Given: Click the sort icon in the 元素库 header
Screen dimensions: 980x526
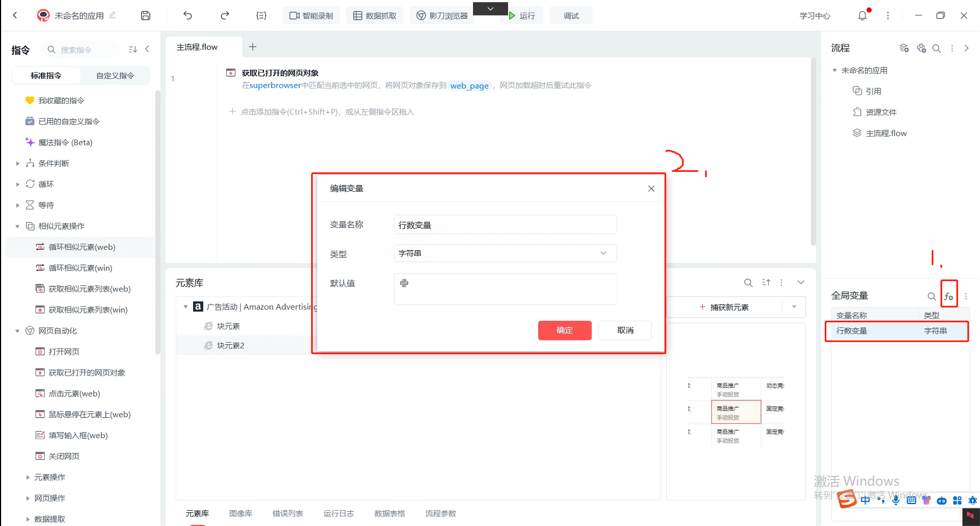Looking at the screenshot, I should click(766, 283).
